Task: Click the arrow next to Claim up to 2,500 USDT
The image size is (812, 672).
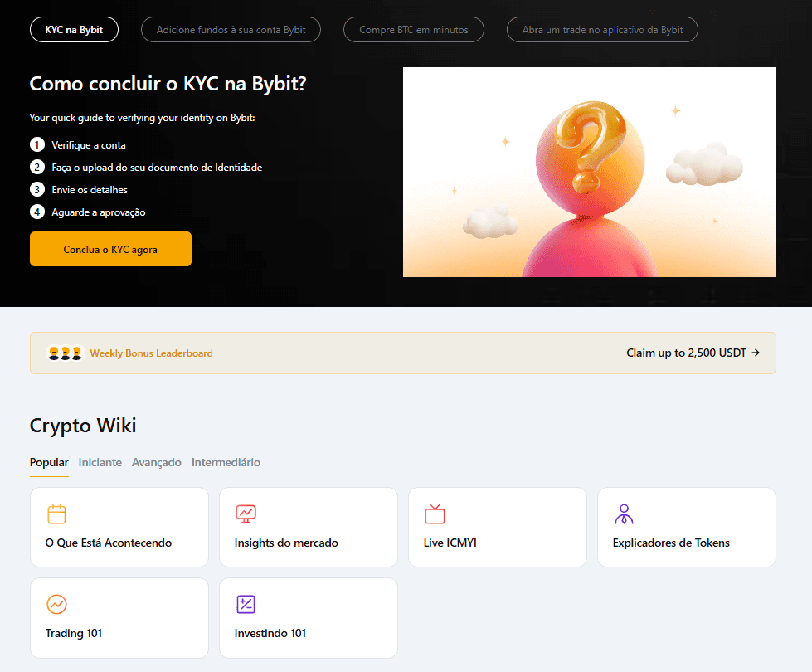Action: (756, 353)
